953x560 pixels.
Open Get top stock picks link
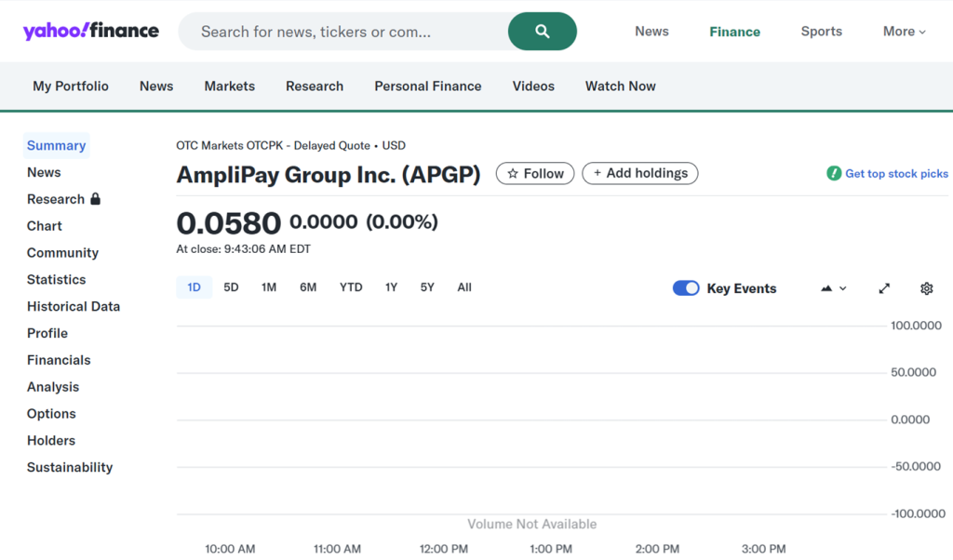click(x=896, y=174)
